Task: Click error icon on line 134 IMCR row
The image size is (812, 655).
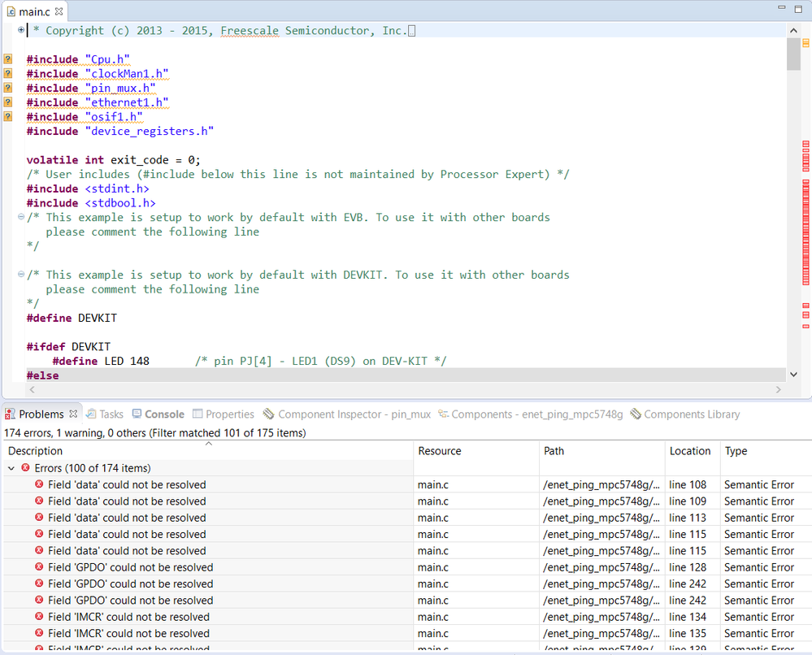Action: click(39, 617)
